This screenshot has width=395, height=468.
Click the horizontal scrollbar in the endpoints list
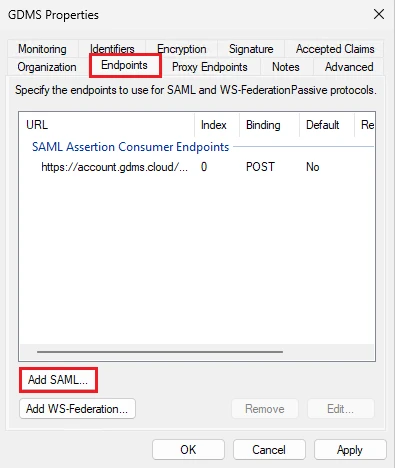[x=160, y=352]
